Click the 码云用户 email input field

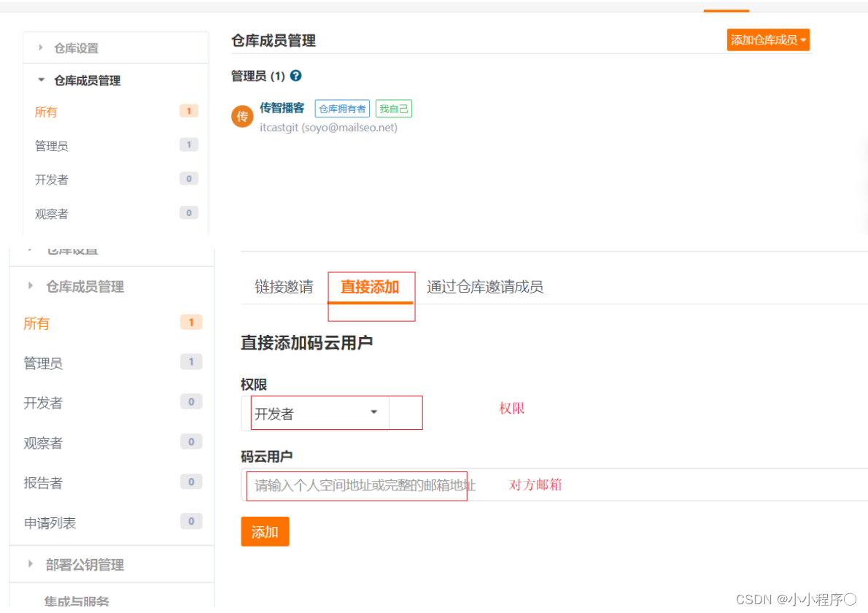tap(554, 485)
